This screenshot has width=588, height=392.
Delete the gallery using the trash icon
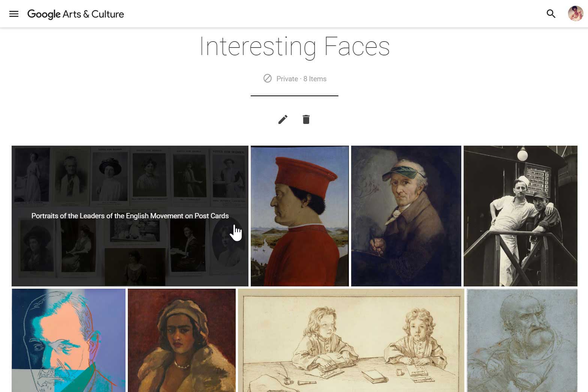click(306, 119)
